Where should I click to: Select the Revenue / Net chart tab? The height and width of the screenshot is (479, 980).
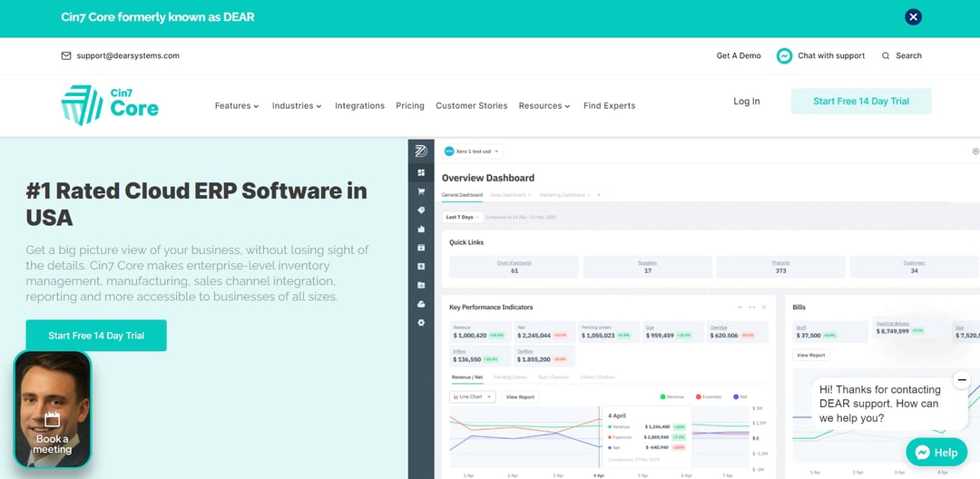tap(467, 377)
